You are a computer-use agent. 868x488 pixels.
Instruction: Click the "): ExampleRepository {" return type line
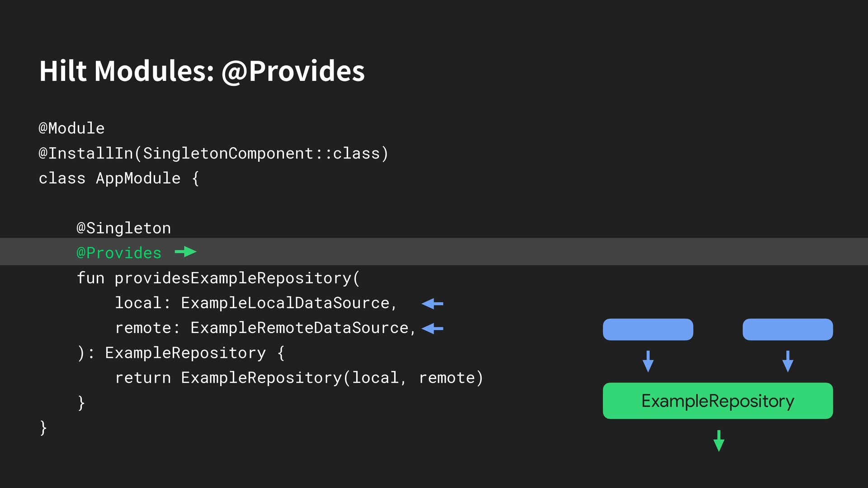[181, 353]
